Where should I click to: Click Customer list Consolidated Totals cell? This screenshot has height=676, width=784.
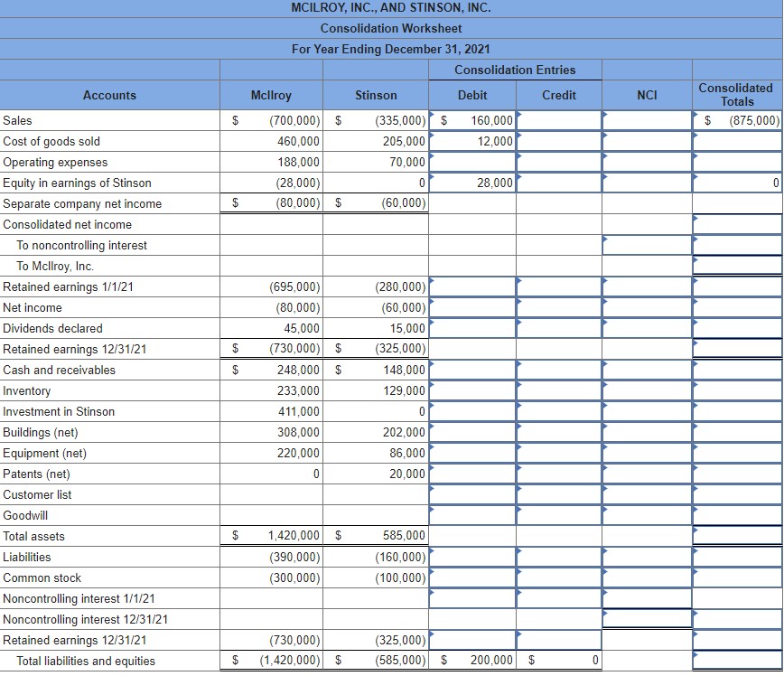[738, 494]
